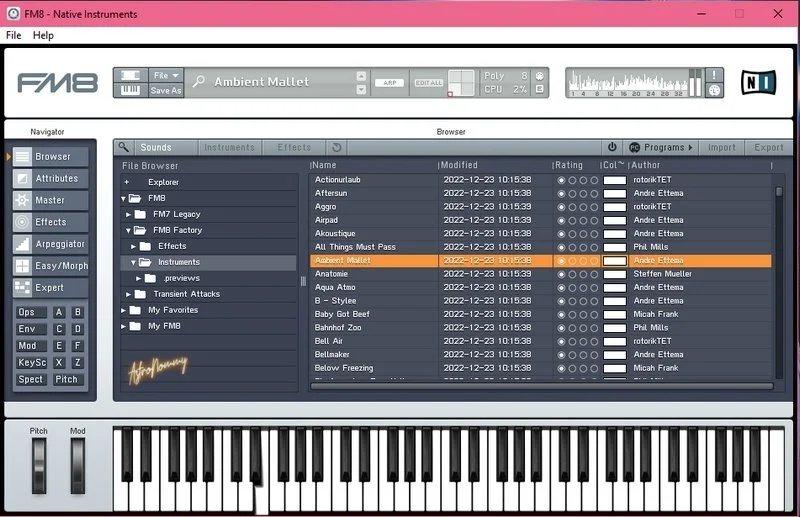Open the File dropdown in header

click(x=166, y=76)
